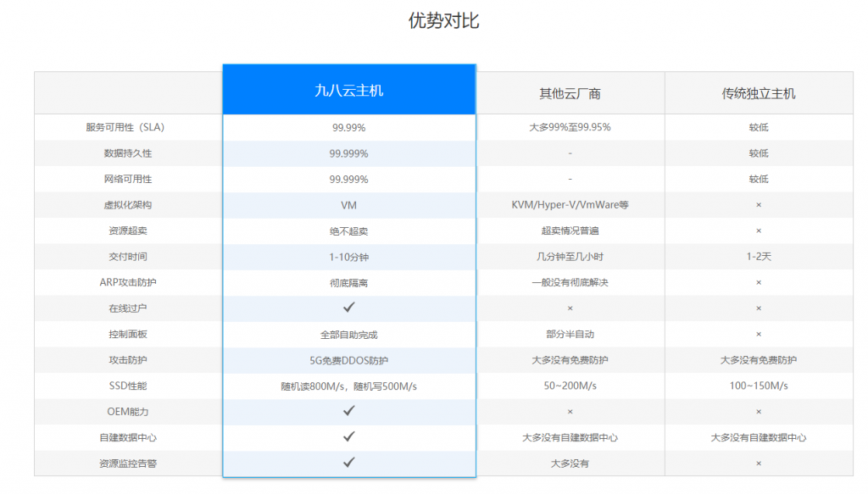Viewport: 868px width, 494px height.
Task: Click 较低 in the 数据持久性 row
Action: pos(759,153)
